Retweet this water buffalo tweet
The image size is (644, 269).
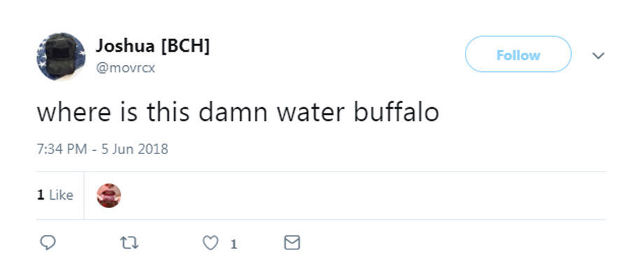129,243
